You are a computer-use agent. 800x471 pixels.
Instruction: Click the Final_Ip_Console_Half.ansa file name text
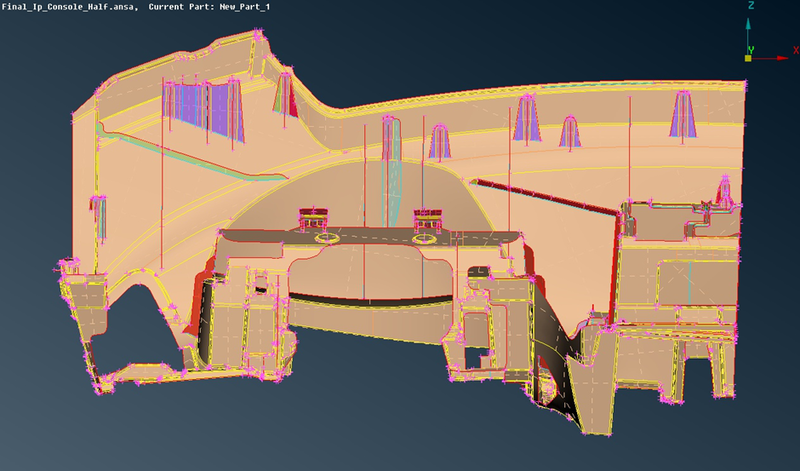(69, 7)
